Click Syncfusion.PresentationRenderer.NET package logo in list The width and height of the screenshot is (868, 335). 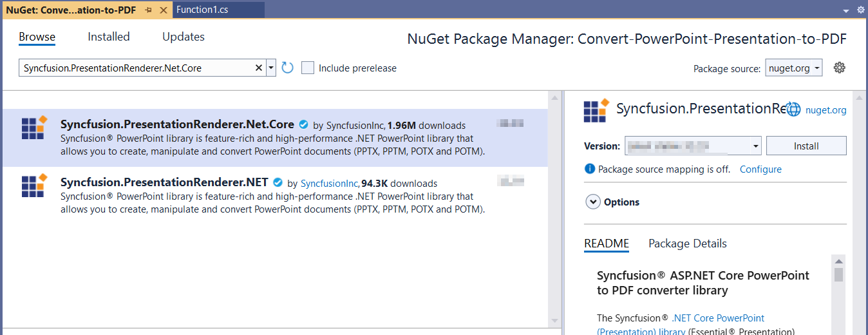coord(34,186)
